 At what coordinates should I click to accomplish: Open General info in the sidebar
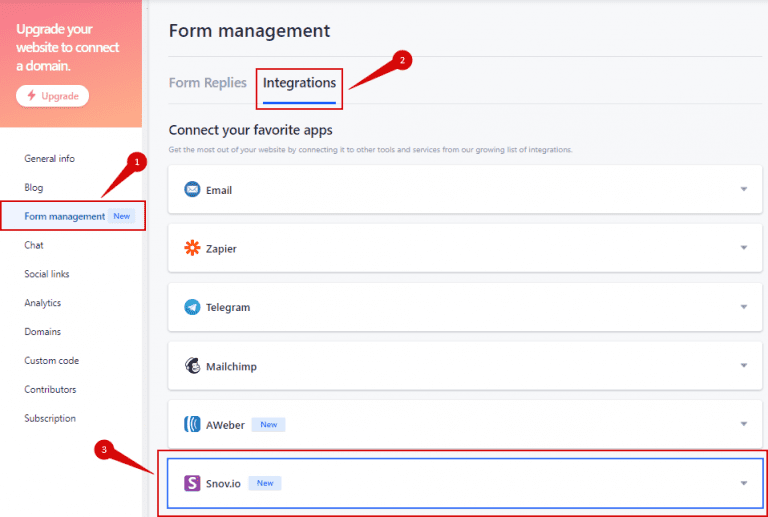[49, 158]
